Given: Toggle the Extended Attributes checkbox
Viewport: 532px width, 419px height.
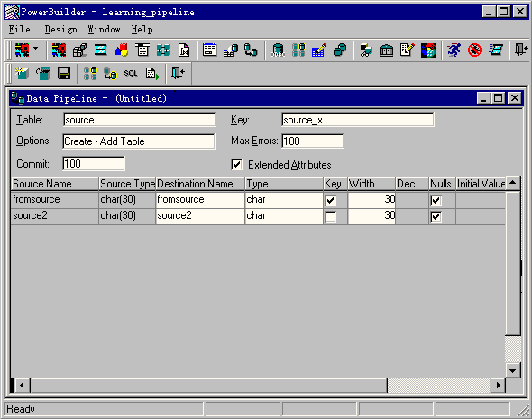Looking at the screenshot, I should point(236,165).
